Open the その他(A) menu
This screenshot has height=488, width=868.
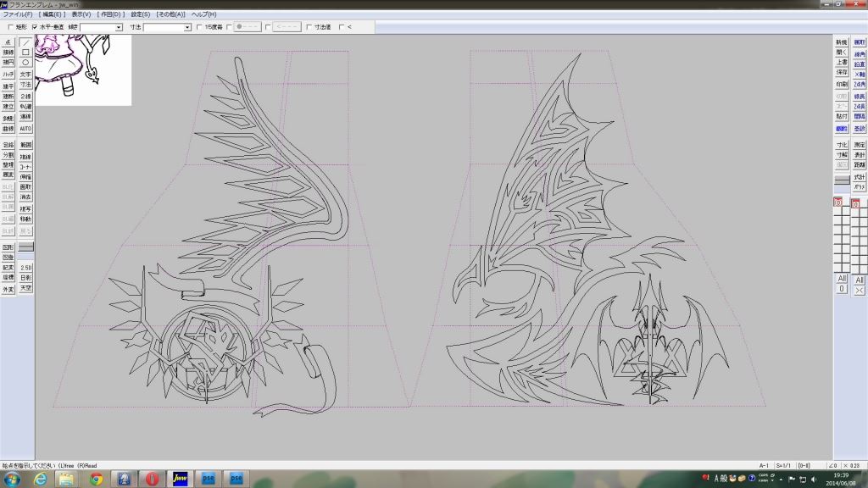[x=170, y=14]
